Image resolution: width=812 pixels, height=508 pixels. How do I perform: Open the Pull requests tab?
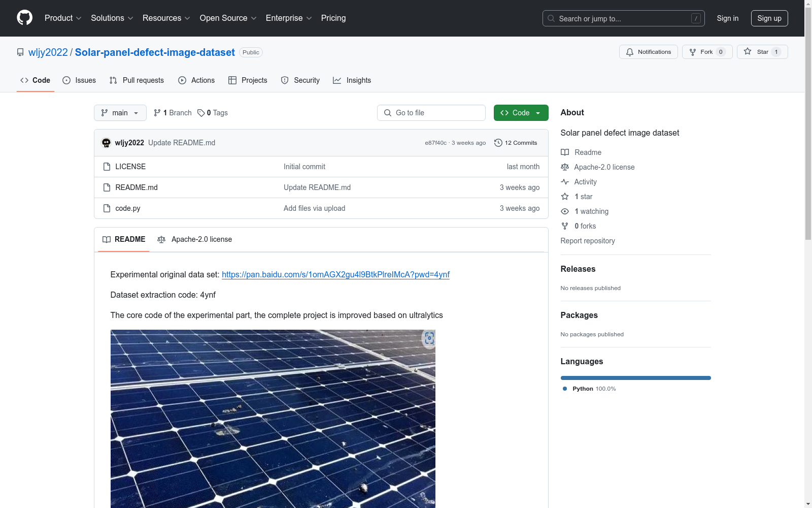point(137,80)
